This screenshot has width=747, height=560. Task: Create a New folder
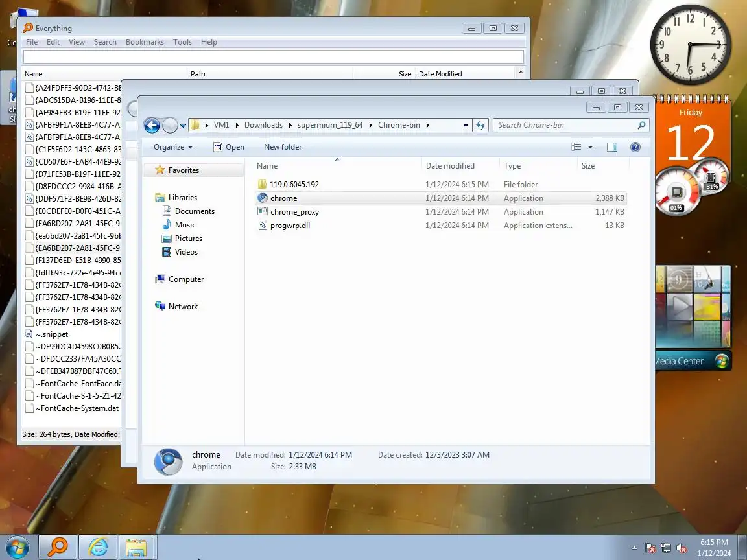[283, 147]
